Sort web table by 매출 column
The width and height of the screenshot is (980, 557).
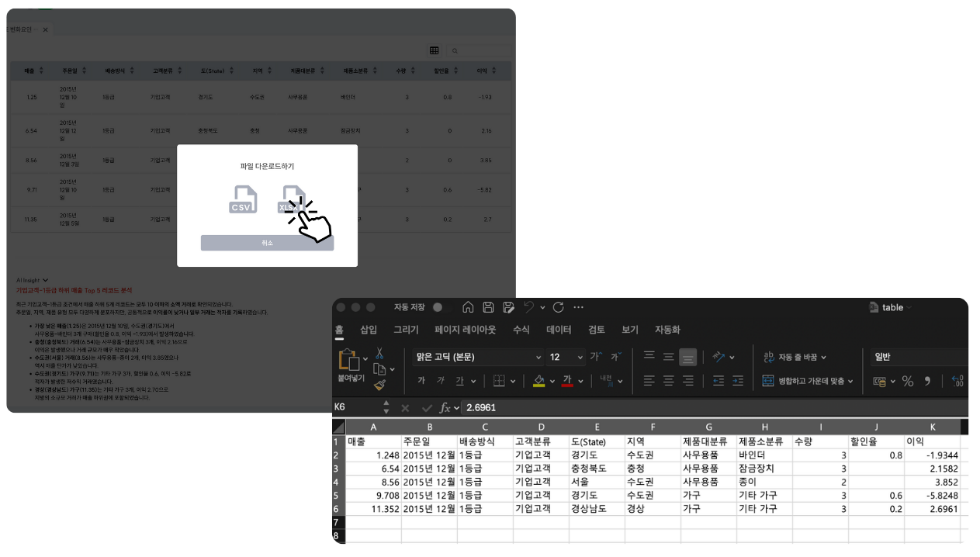click(x=42, y=71)
